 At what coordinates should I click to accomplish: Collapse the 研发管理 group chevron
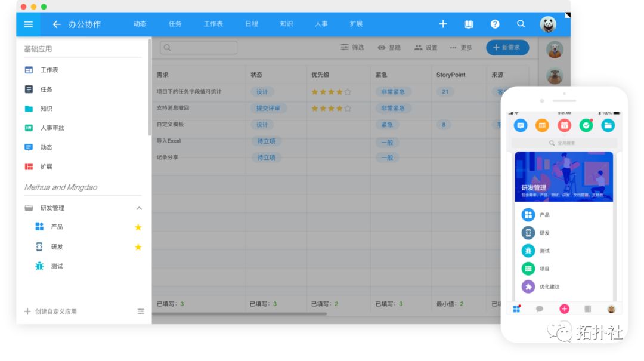tap(139, 208)
